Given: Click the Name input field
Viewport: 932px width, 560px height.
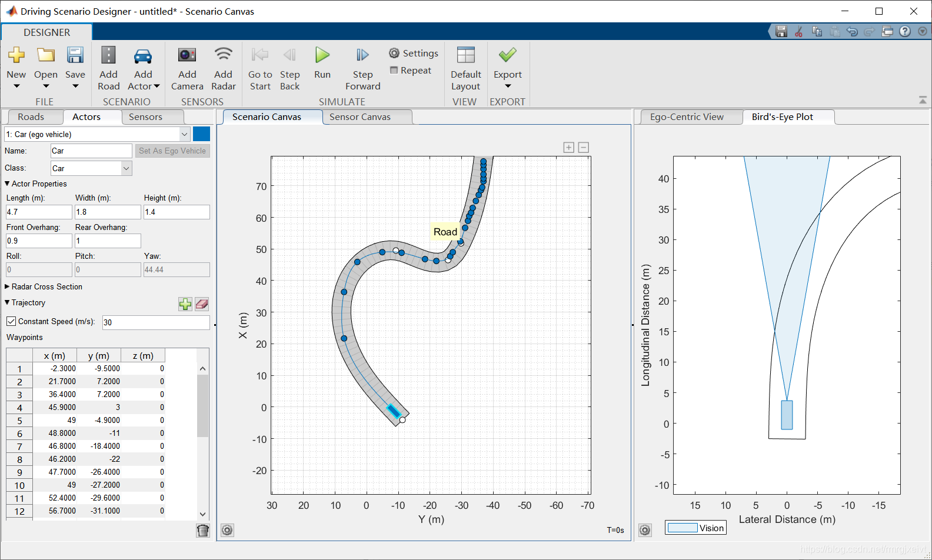Looking at the screenshot, I should pyautogui.click(x=91, y=151).
